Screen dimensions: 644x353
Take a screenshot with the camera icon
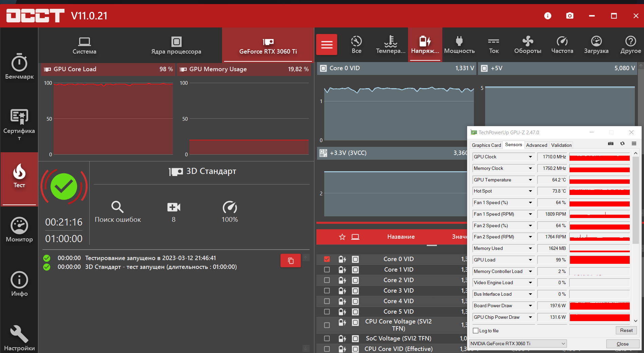click(570, 16)
